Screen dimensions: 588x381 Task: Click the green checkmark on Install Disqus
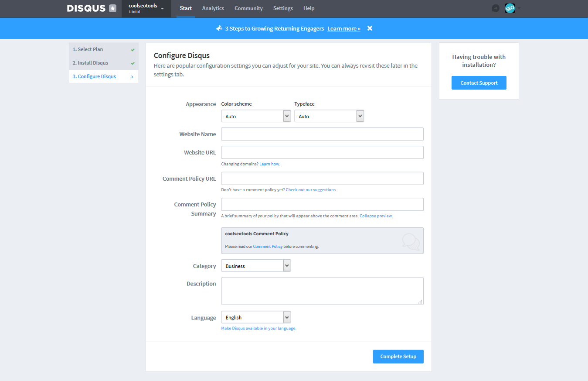[133, 63]
